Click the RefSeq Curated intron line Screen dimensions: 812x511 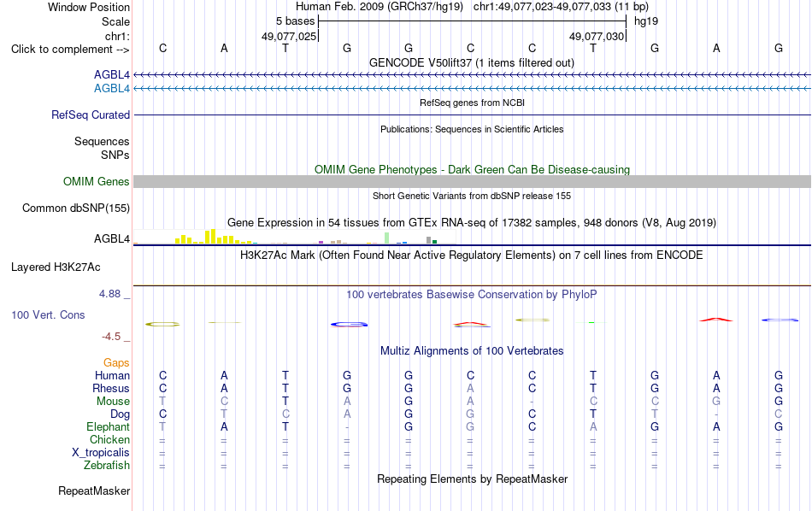pos(472,115)
